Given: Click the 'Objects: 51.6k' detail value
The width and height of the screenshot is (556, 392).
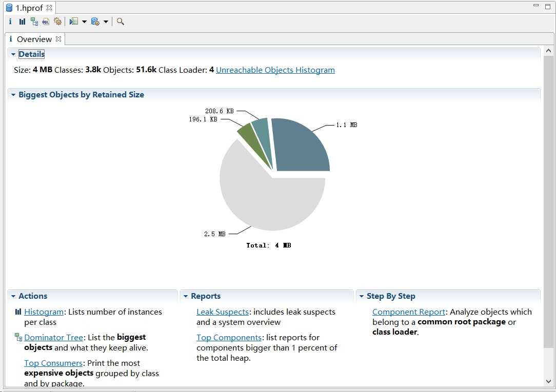Looking at the screenshot, I should tap(130, 70).
